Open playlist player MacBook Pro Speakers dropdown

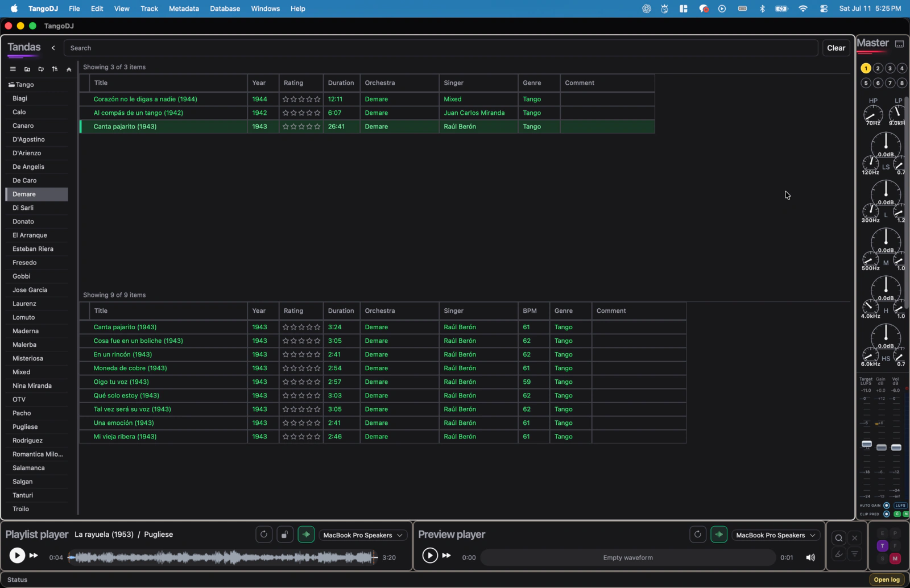363,535
